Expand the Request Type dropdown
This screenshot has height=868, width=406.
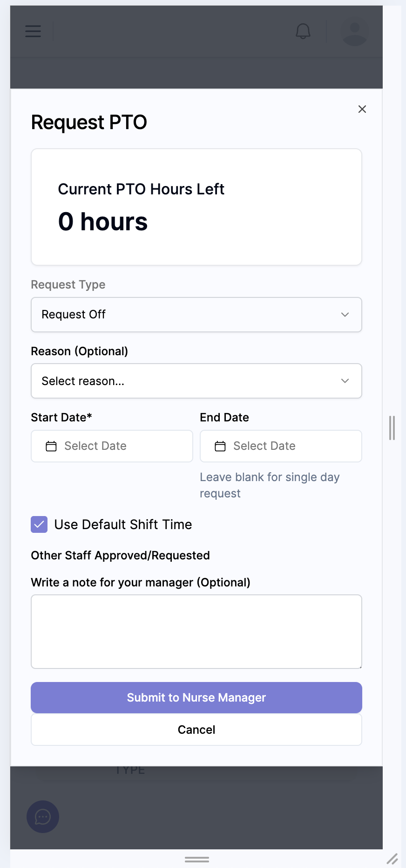(196, 315)
